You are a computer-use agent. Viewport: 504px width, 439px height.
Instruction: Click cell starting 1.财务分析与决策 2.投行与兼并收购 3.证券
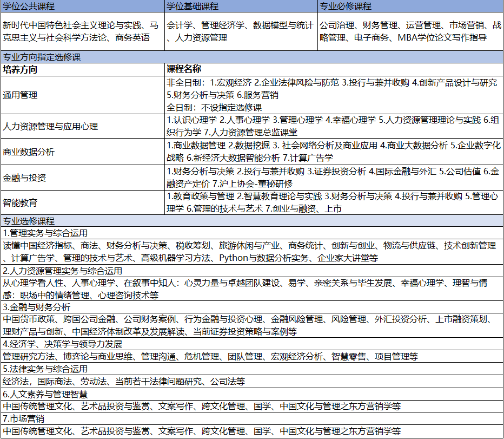(x=334, y=178)
